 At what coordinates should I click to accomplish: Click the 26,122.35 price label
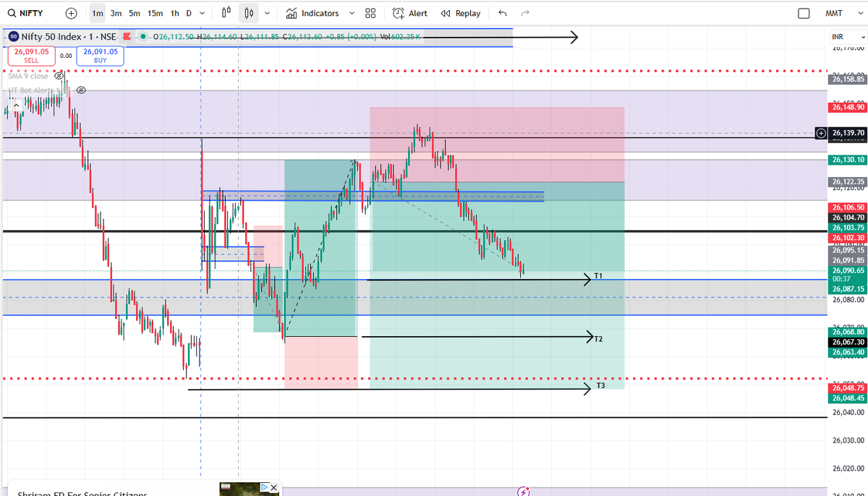(847, 181)
